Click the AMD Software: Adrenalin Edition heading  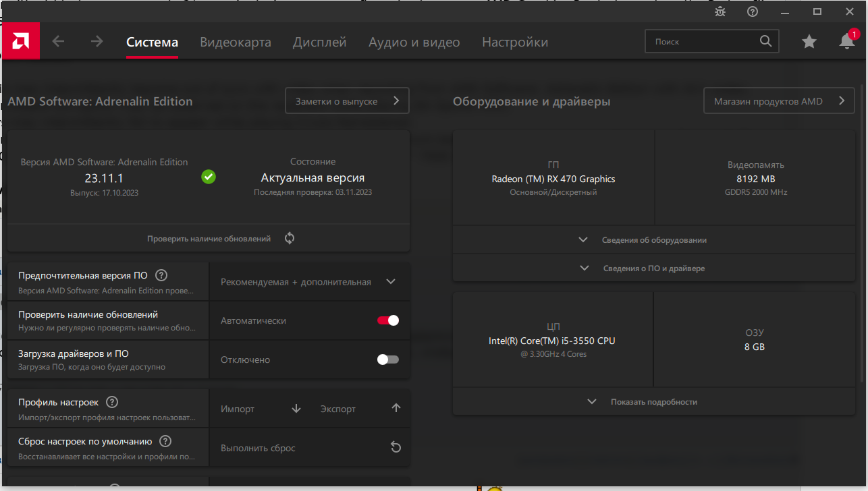[x=100, y=102]
